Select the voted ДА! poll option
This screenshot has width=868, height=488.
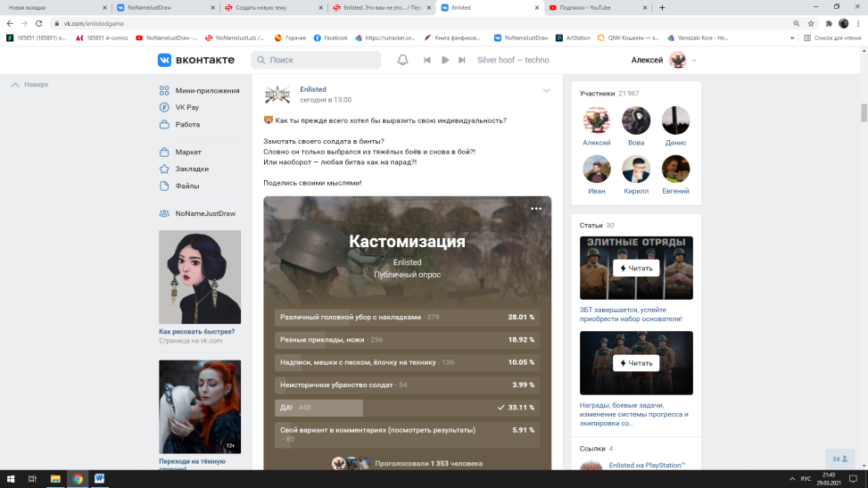coord(407,407)
